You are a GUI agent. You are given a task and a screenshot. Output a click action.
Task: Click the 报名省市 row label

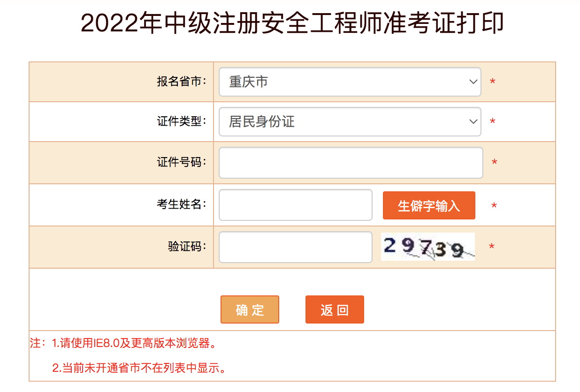click(181, 82)
